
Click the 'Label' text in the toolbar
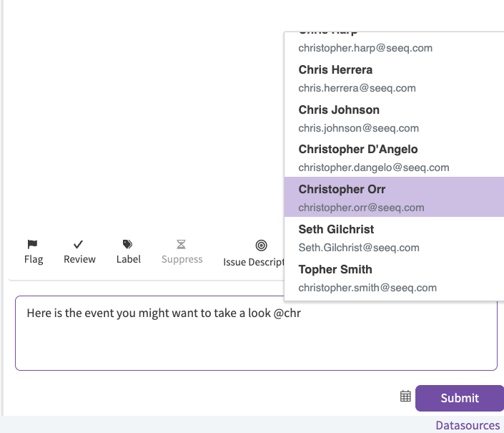tap(129, 259)
